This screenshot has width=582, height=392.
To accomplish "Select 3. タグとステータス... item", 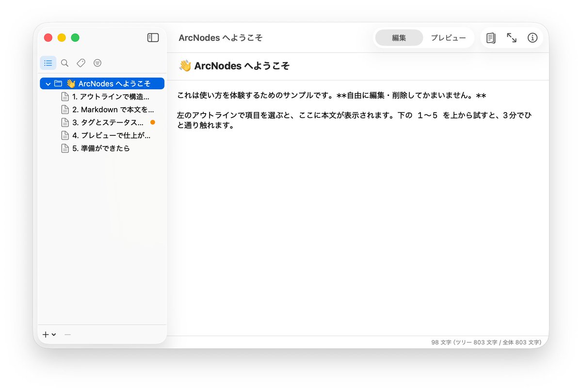I will coord(102,122).
